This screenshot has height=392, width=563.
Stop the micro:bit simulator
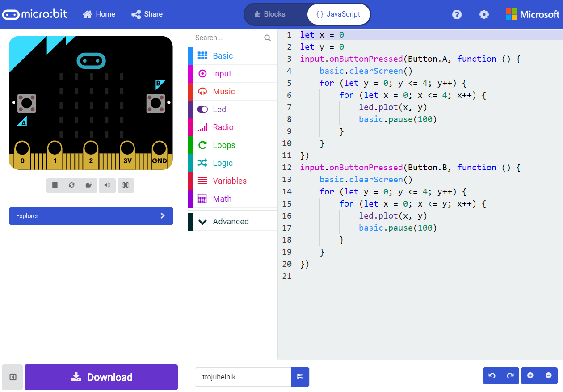coord(54,185)
